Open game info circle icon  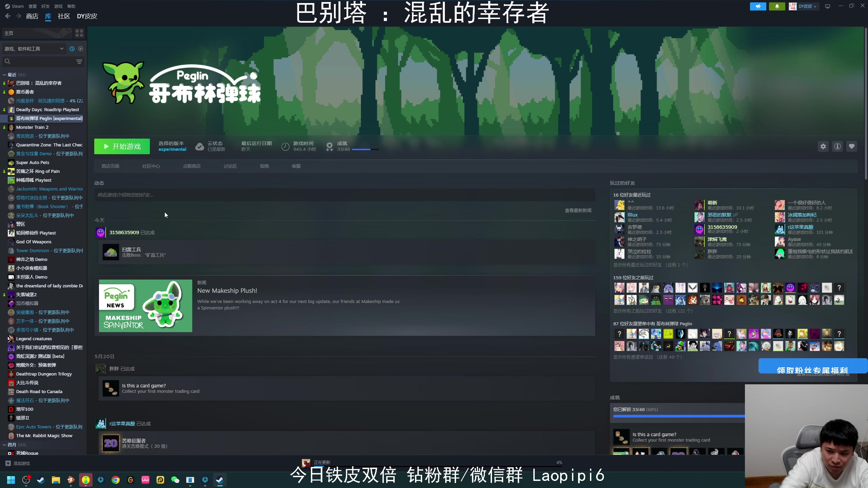(837, 146)
